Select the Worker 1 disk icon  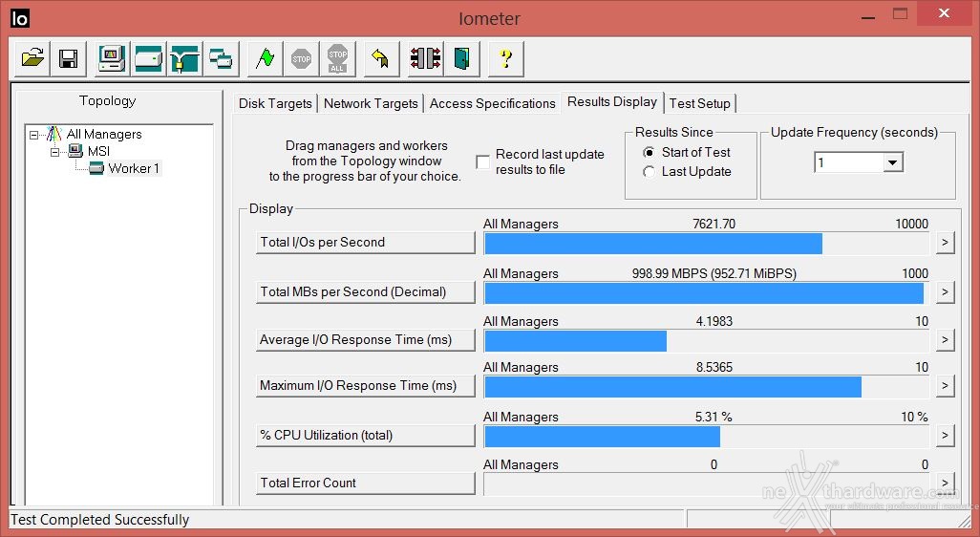(96, 168)
